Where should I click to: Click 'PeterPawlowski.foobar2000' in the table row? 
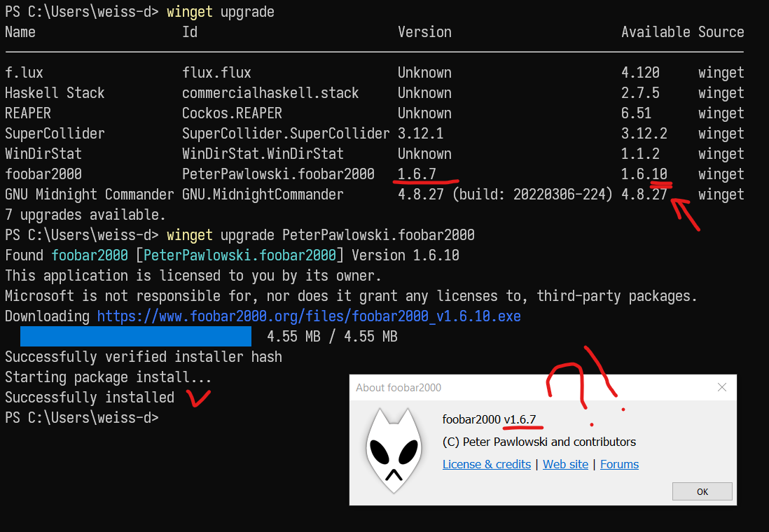(278, 174)
